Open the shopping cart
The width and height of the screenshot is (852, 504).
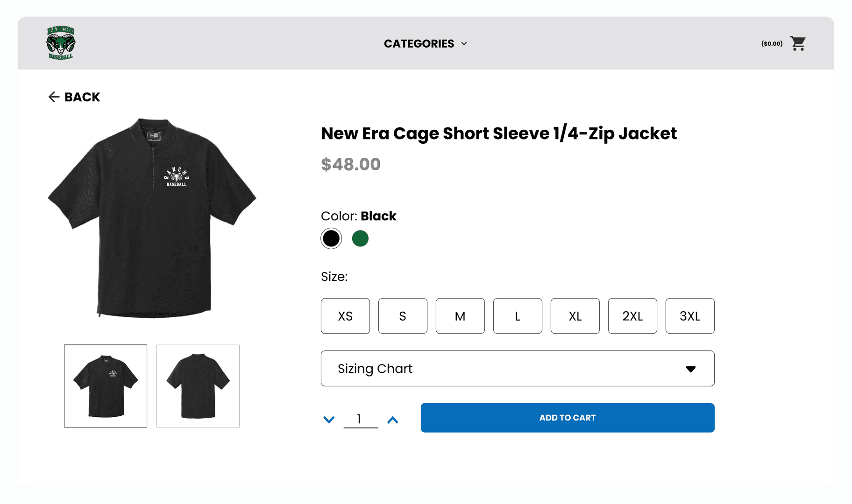click(798, 43)
